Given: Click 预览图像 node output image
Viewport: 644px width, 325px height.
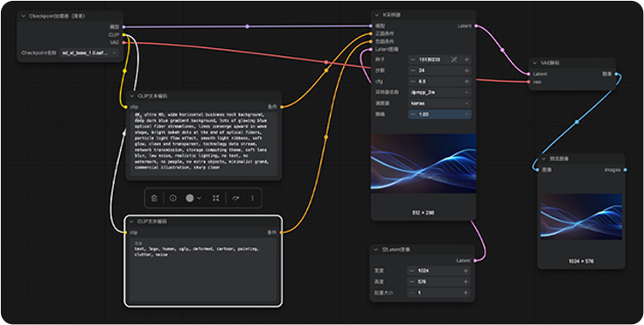Looking at the screenshot, I should [581, 216].
